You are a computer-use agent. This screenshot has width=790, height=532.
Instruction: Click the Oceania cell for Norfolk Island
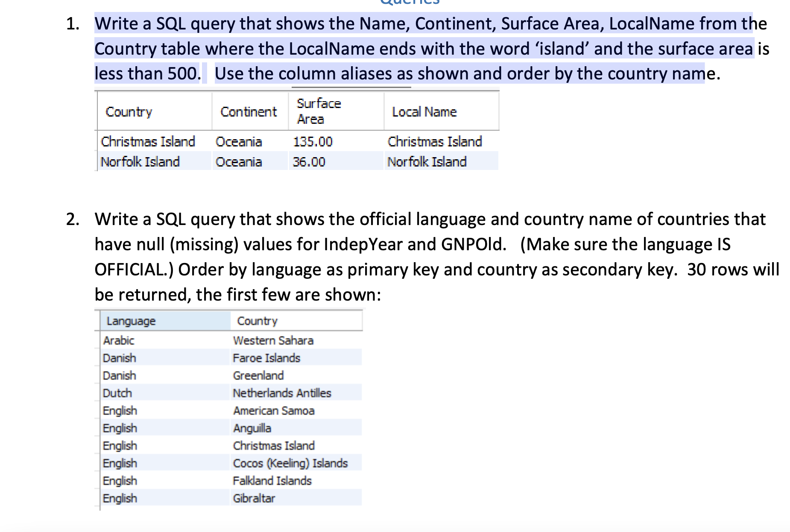238,161
